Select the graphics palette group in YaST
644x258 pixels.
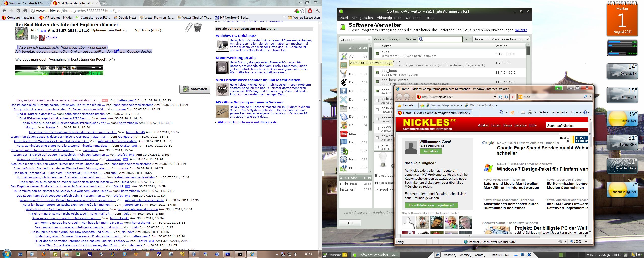point(344,125)
